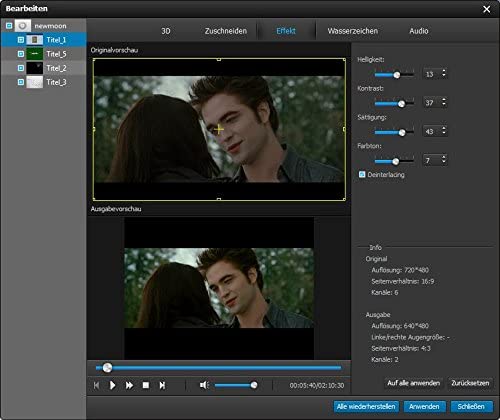Increase Farbton value with up arrow
Viewport: 500px width, 420px height.
(444, 157)
